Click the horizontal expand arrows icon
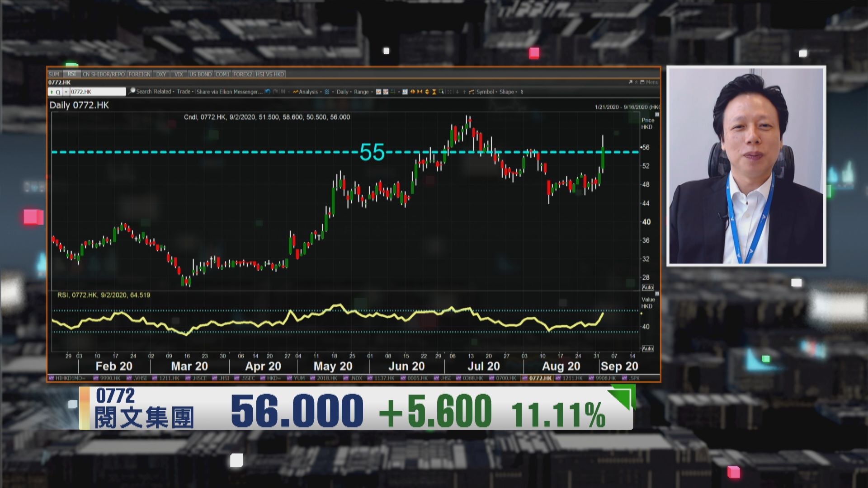Viewport: 868px width, 488px height. pos(412,92)
